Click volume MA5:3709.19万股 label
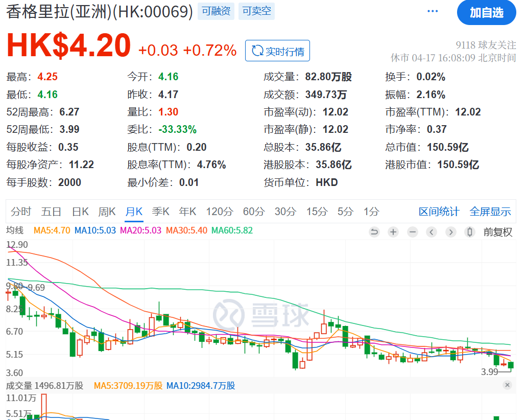 click(x=128, y=385)
